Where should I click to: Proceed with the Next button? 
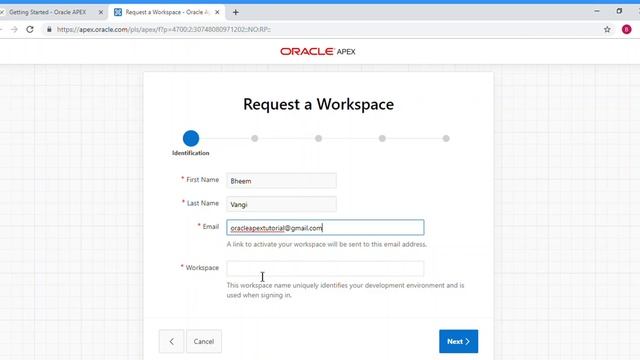(x=458, y=341)
